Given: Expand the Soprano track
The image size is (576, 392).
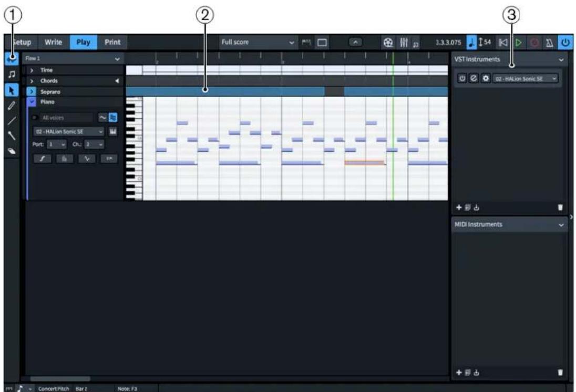Looking at the screenshot, I should point(32,91).
